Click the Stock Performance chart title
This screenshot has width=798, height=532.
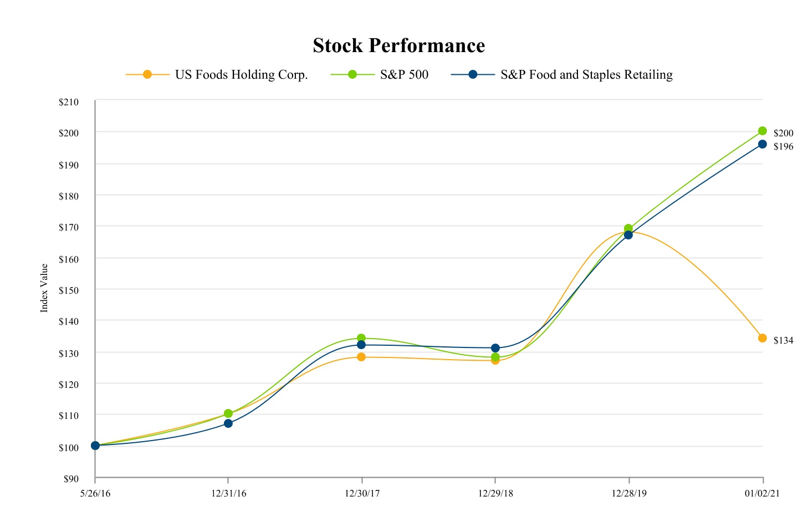[399, 45]
